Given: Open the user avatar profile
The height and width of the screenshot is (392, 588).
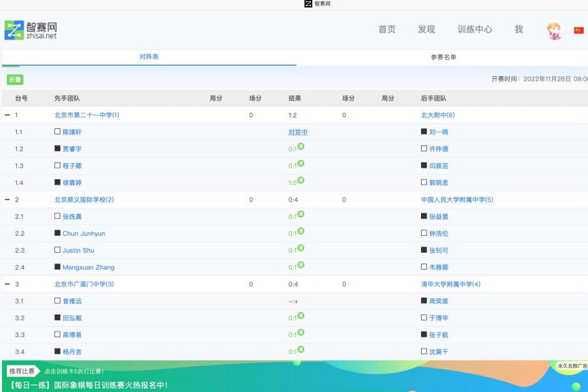Looking at the screenshot, I should click(x=554, y=31).
